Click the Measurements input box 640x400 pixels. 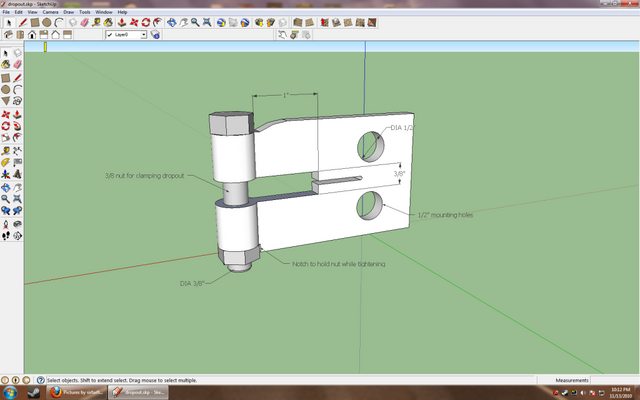(x=615, y=380)
